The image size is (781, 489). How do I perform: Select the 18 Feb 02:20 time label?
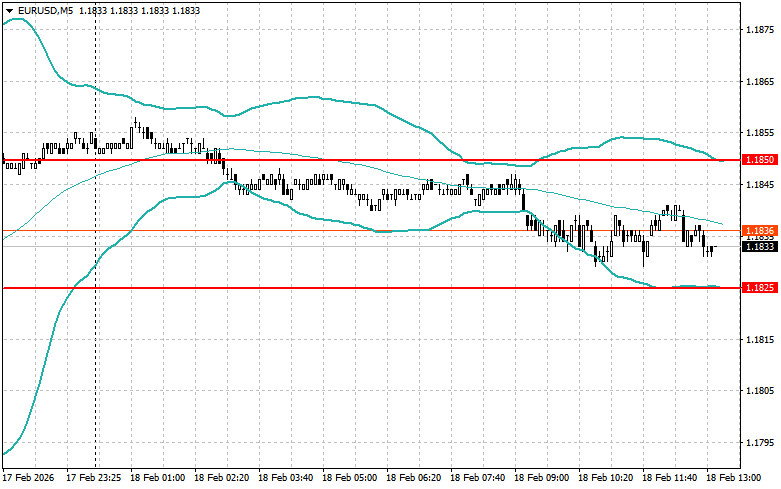[x=221, y=478]
